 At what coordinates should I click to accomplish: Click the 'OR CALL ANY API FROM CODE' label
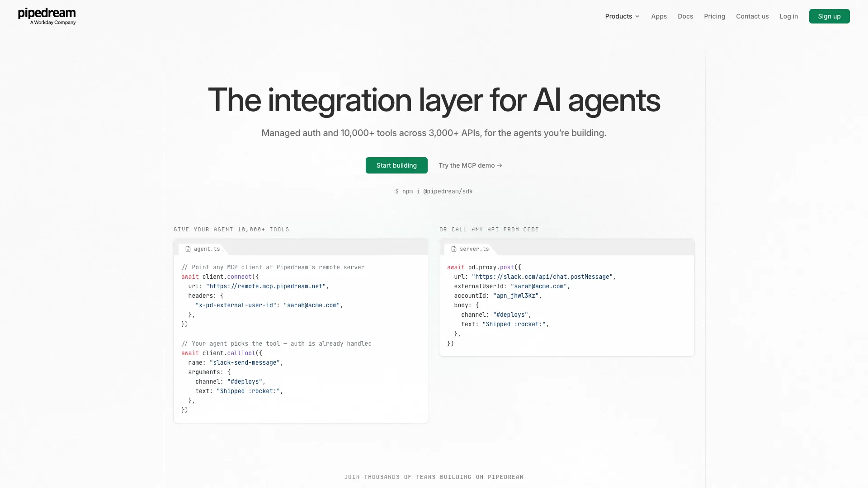[489, 230]
